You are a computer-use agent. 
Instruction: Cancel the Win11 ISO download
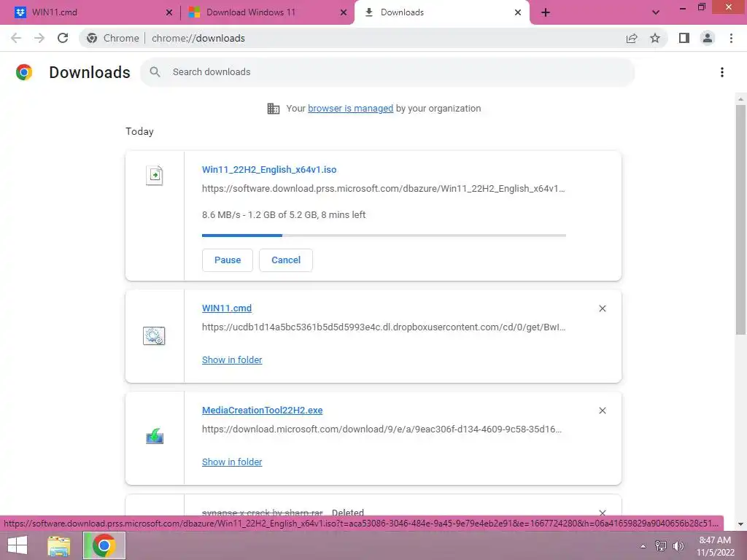coord(286,260)
